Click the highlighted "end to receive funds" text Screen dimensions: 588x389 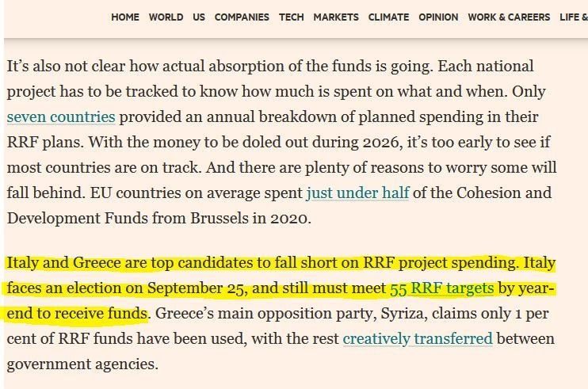point(77,314)
